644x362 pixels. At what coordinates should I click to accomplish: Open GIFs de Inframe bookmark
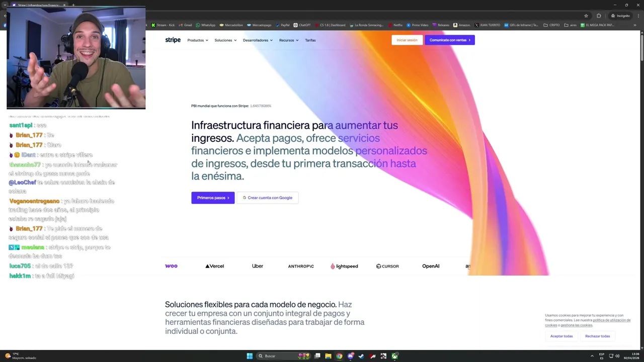click(x=522, y=25)
